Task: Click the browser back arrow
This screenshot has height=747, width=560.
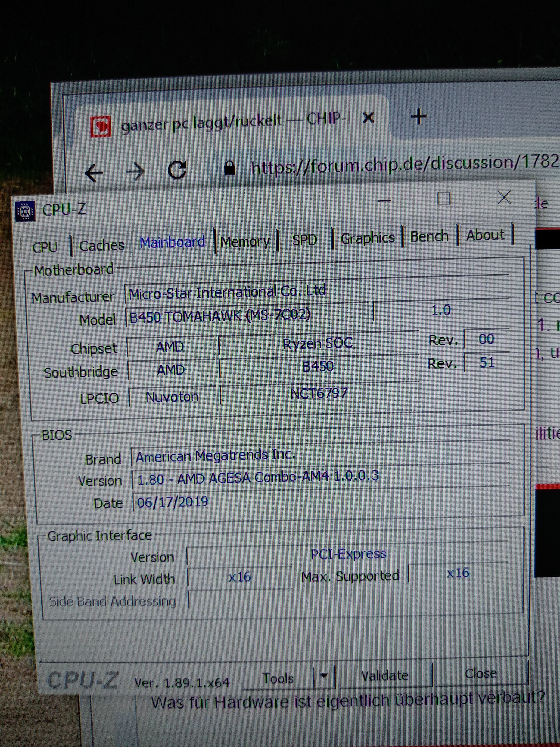Action: [94, 172]
